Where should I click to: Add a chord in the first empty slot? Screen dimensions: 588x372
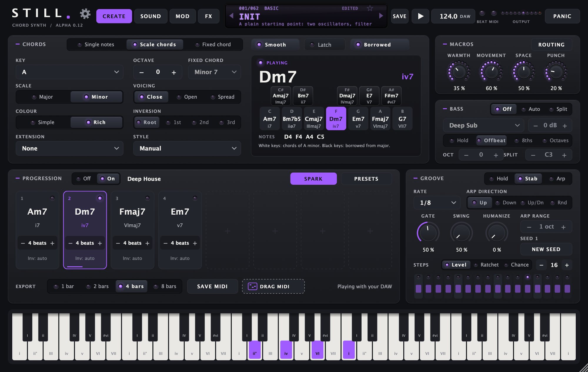pyautogui.click(x=227, y=231)
